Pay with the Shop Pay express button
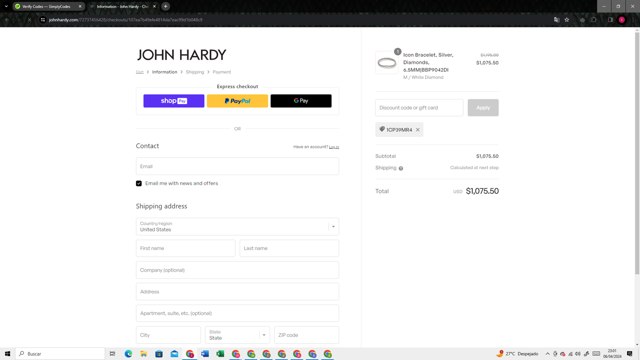Screen dimensions: 640x360 click(173, 101)
